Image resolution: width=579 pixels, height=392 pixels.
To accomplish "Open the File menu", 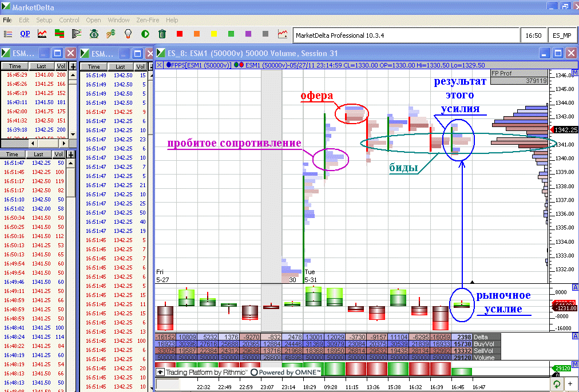I will tap(7, 20).
